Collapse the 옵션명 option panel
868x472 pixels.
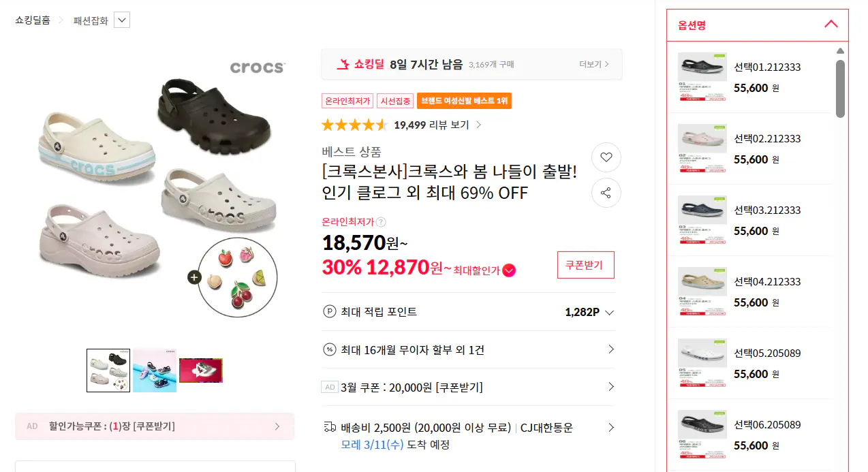click(x=831, y=25)
